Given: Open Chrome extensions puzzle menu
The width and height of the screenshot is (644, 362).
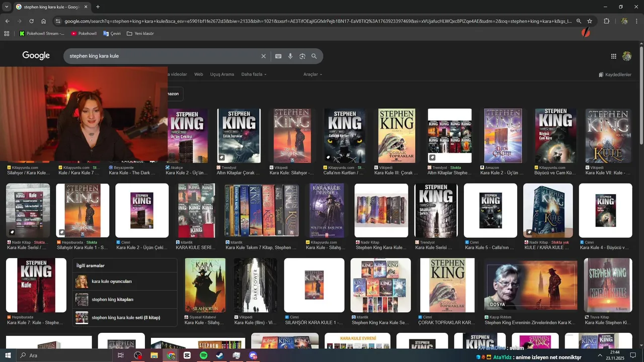Looking at the screenshot, I should pos(606,21).
